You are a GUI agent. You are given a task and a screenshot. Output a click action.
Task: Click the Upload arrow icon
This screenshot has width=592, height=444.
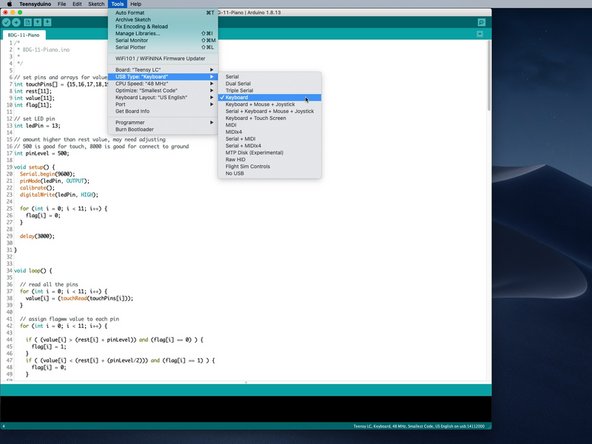pyautogui.click(x=16, y=22)
